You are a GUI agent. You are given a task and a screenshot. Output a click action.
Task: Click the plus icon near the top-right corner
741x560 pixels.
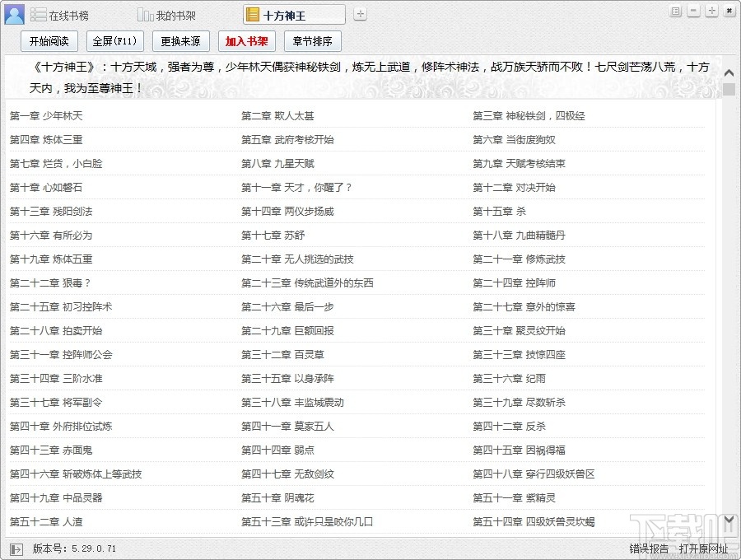coord(713,10)
